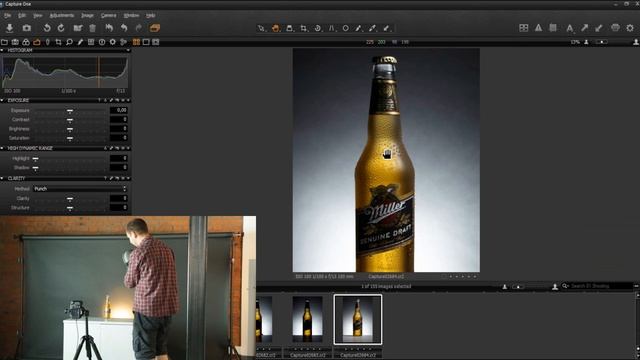The image size is (640, 360).
Task: Open the Camera menu
Action: [108, 15]
